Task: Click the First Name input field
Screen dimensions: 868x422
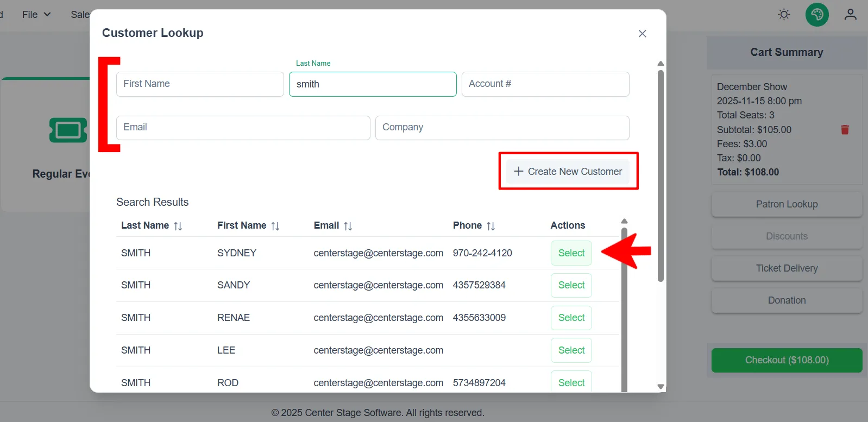Action: pos(200,84)
